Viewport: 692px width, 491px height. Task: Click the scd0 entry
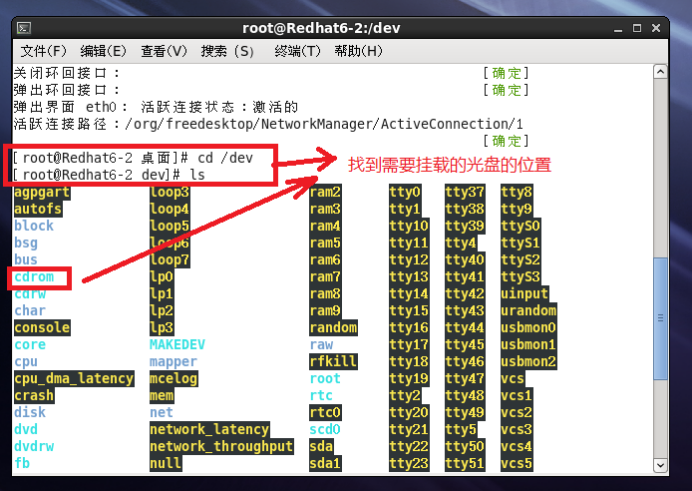tap(325, 429)
